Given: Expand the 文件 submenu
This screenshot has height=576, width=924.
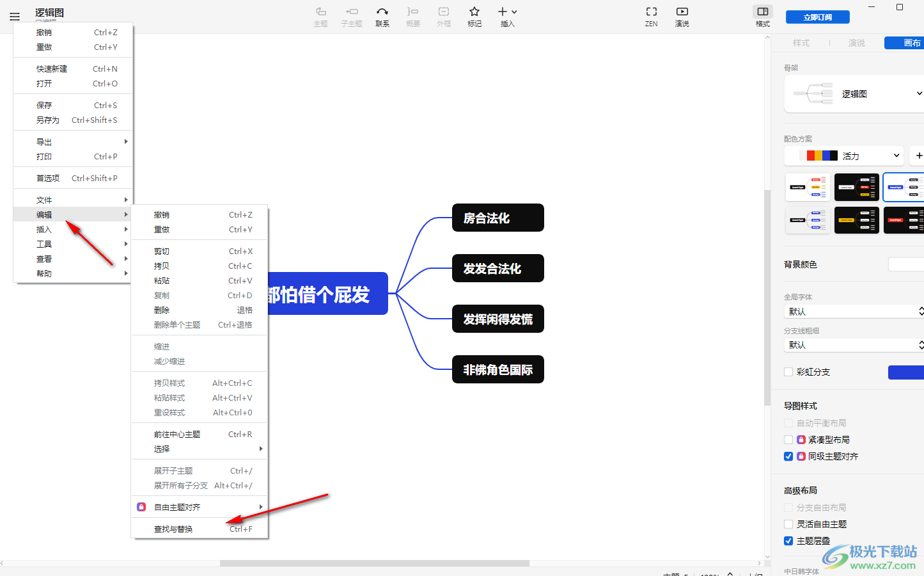Looking at the screenshot, I should 72,200.
